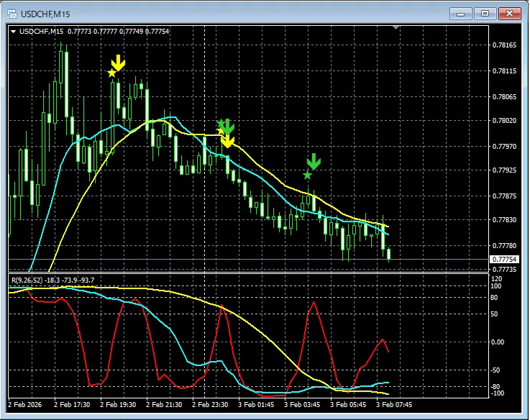Viewport: 530px width, 420px height.
Task: Click the first yellow down-arrow signal
Action: point(118,63)
